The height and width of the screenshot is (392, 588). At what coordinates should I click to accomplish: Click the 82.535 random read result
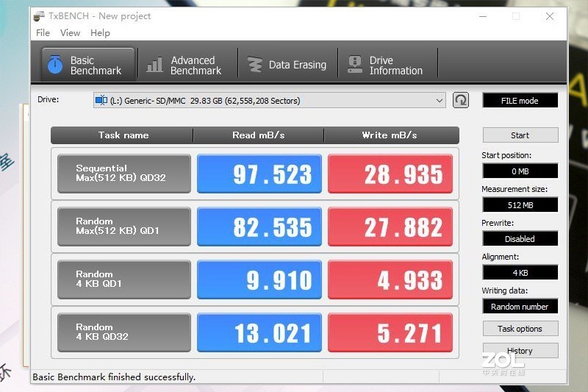259,227
